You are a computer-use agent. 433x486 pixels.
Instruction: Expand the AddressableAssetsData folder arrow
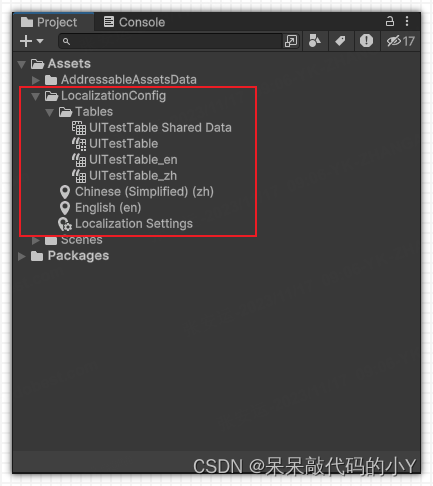point(36,80)
